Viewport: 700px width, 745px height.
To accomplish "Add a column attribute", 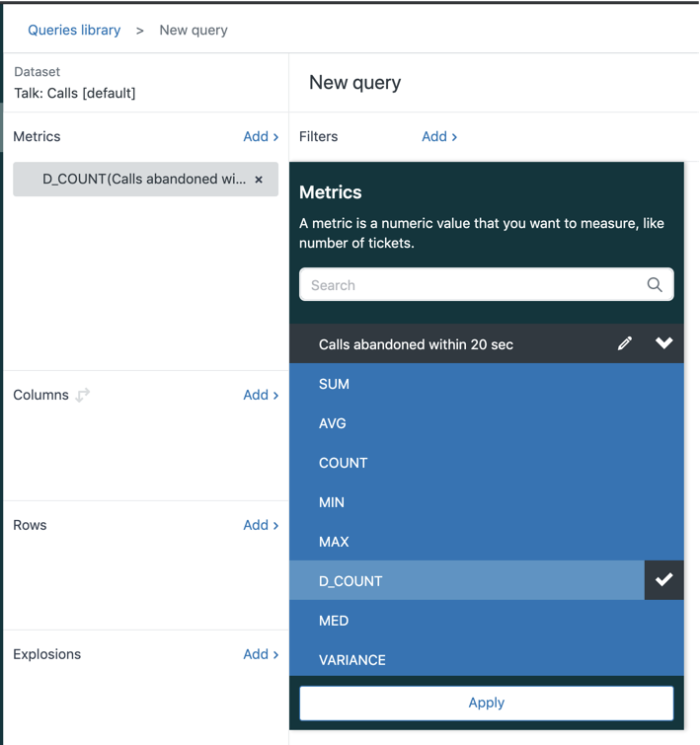I will [261, 395].
